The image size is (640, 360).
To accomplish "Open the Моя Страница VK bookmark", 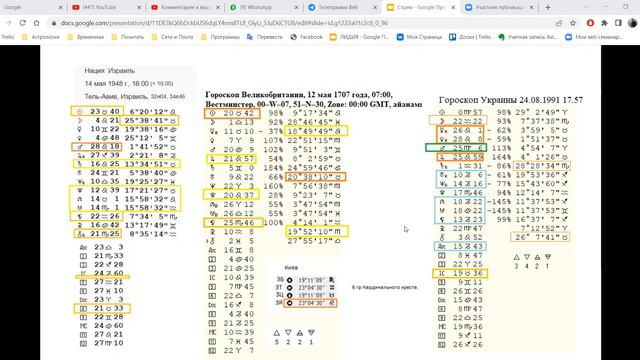I will coord(420,37).
